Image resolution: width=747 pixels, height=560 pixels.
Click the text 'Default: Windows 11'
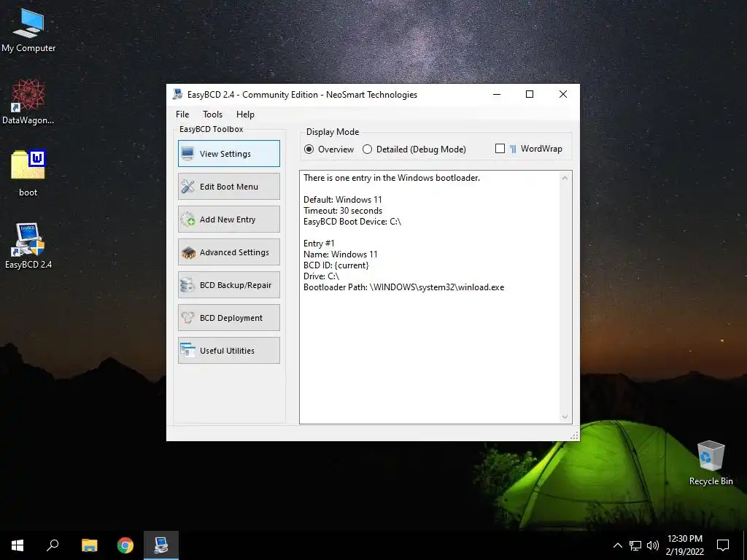click(x=343, y=200)
